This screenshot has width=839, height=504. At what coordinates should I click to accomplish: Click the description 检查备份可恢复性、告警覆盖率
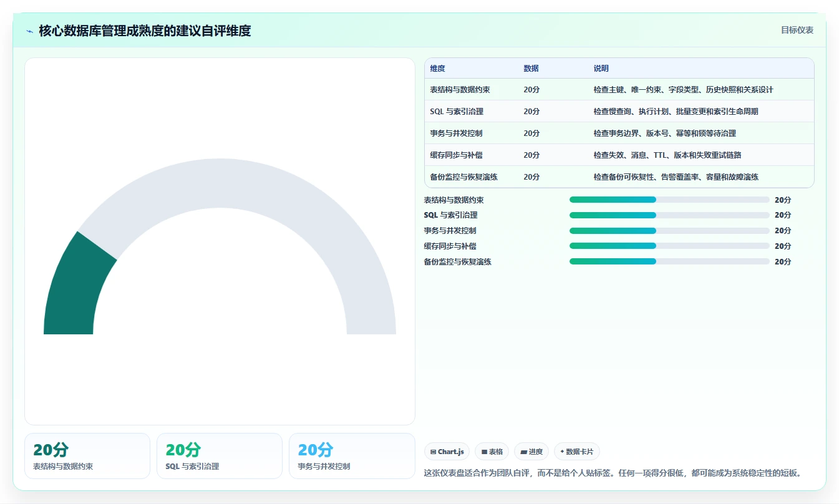[x=676, y=177]
